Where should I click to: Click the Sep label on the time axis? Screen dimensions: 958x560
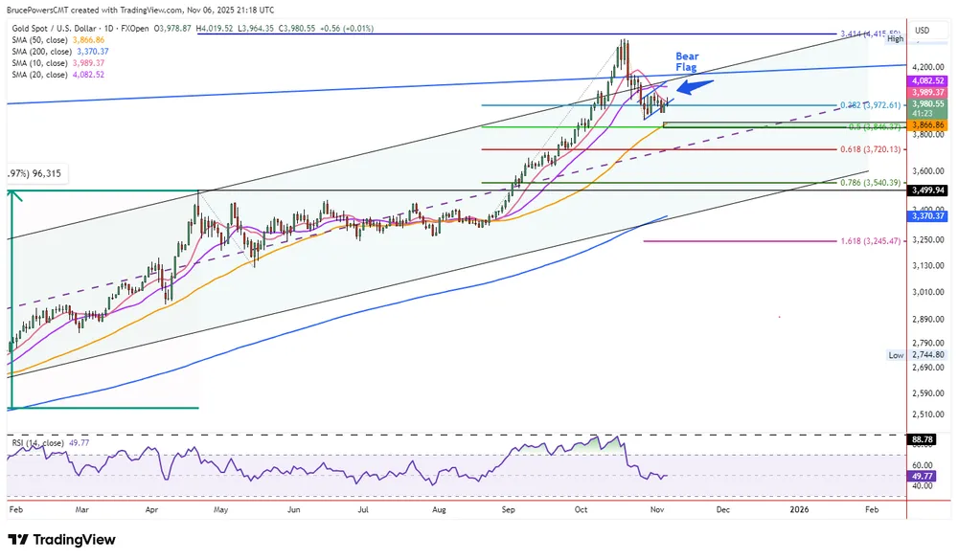coord(508,512)
